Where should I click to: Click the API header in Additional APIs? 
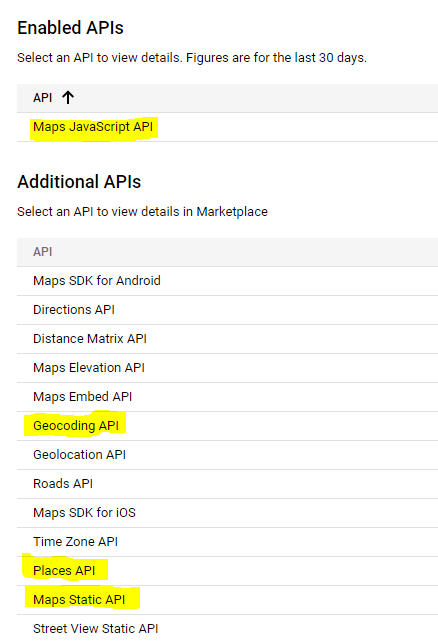coord(43,251)
